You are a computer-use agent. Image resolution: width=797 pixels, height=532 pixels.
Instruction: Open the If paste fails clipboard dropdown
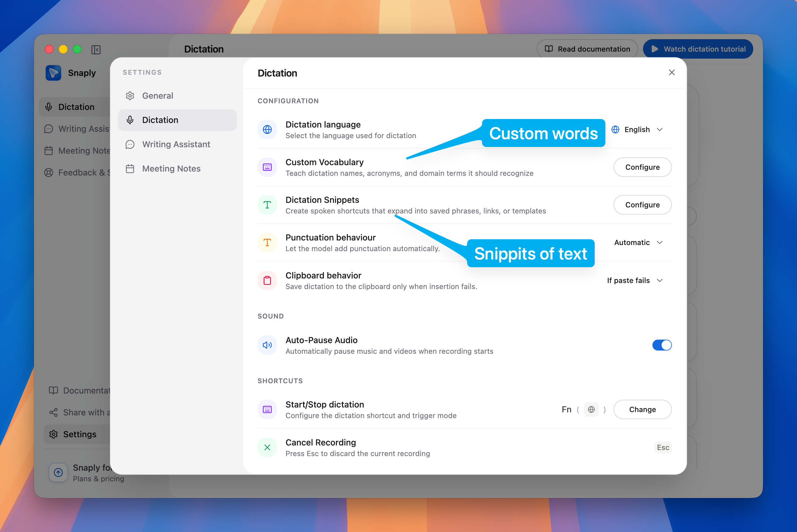635,281
